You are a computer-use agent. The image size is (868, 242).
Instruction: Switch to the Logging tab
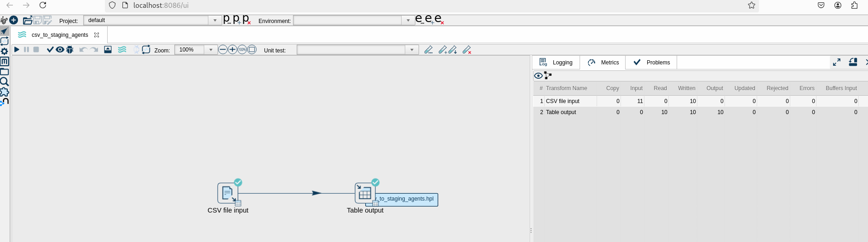point(556,63)
